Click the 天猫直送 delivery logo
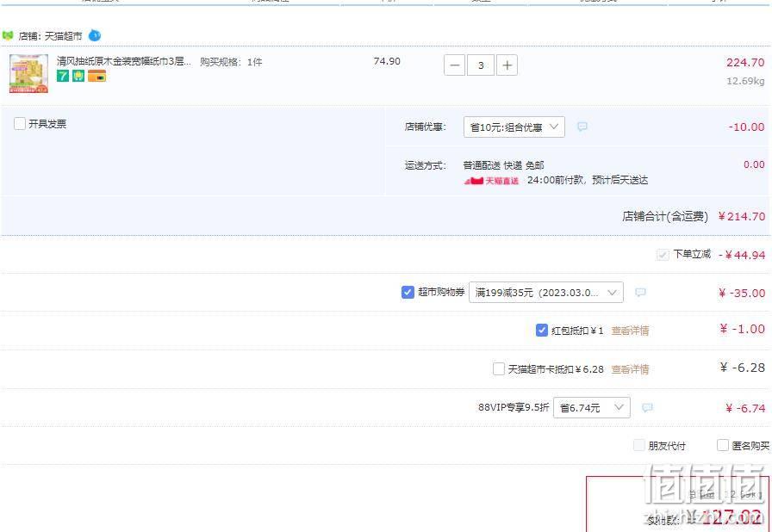 click(491, 181)
